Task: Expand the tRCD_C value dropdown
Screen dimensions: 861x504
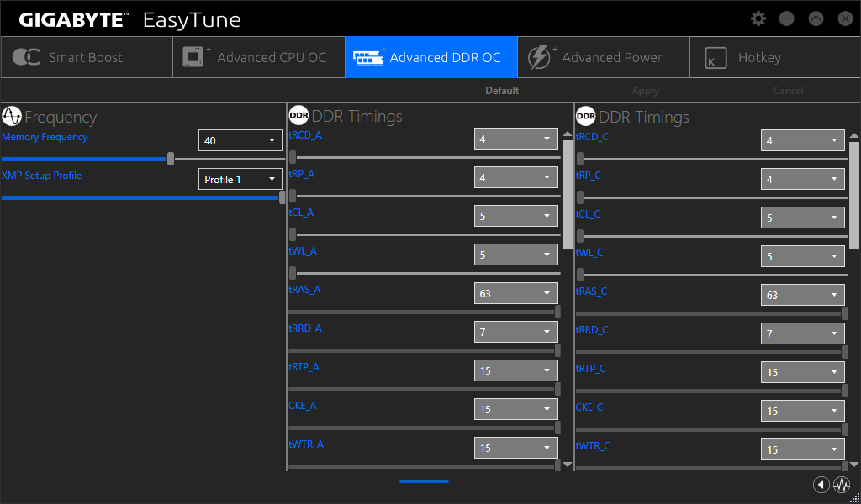Action: click(x=803, y=140)
